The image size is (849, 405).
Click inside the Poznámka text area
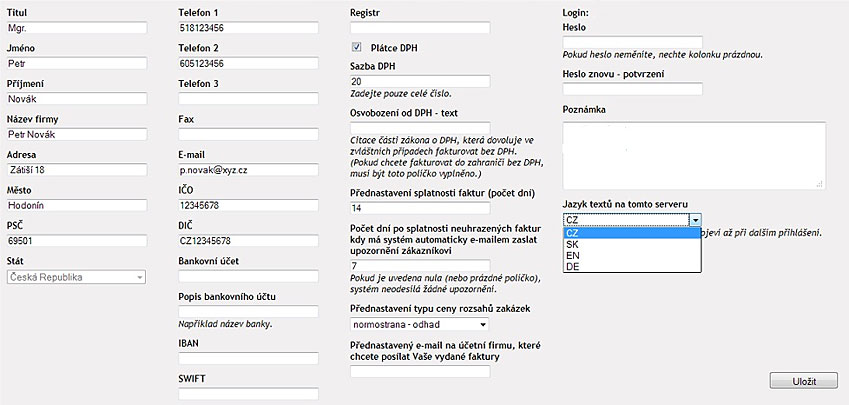(694, 155)
